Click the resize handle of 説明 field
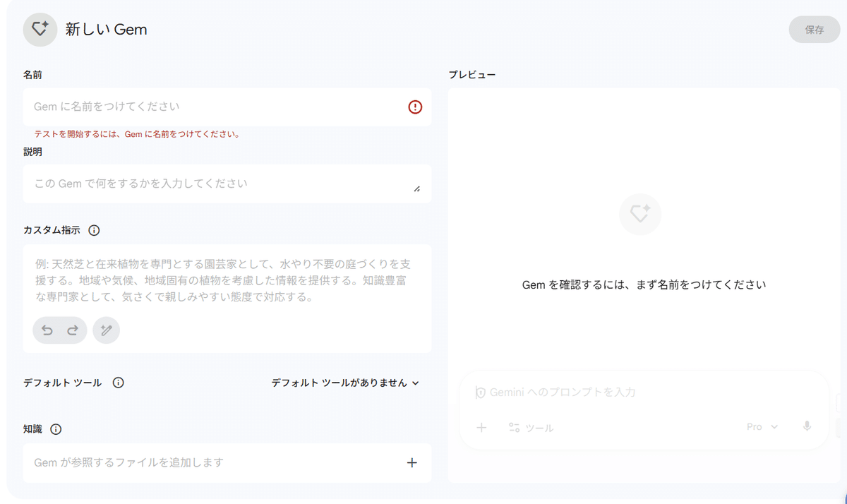The width and height of the screenshot is (847, 504). [416, 189]
